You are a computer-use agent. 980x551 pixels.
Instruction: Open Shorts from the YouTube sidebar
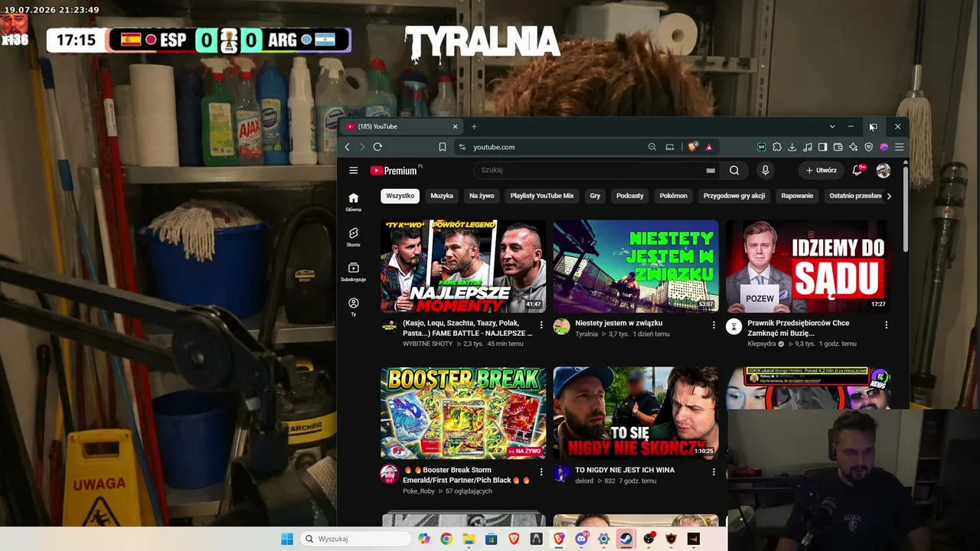point(353,237)
